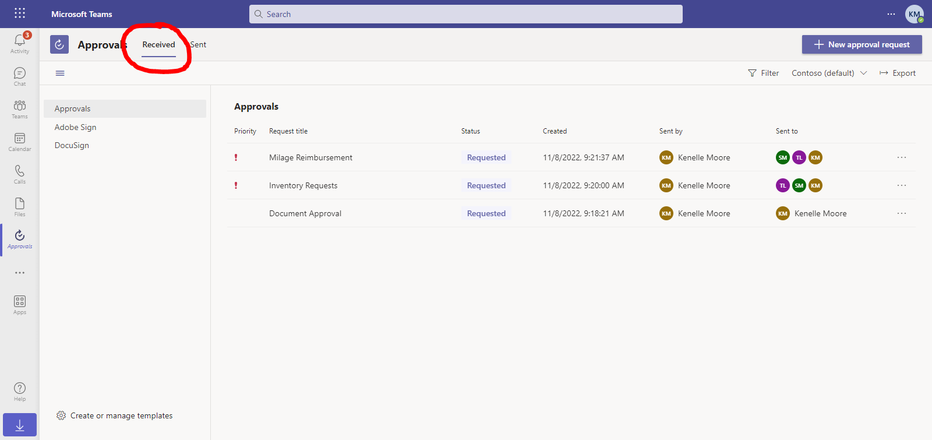Click New approval request button
This screenshot has width=932, height=440.
coord(862,45)
